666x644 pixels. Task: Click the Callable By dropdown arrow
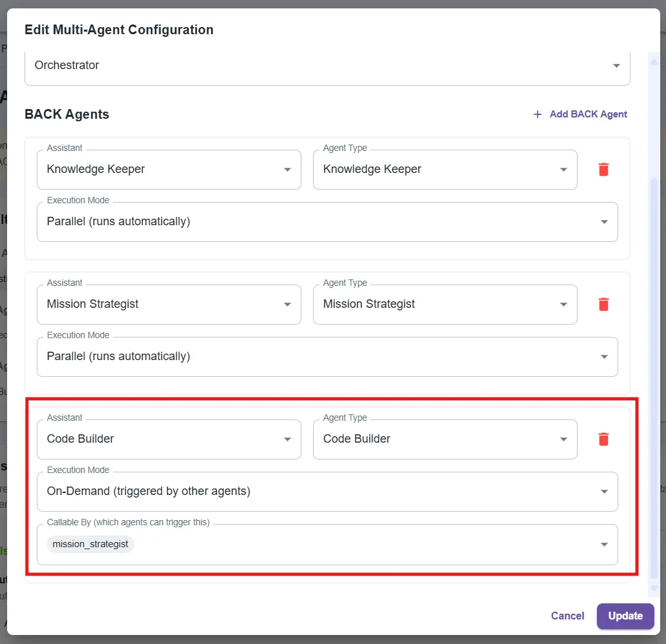[x=604, y=545]
